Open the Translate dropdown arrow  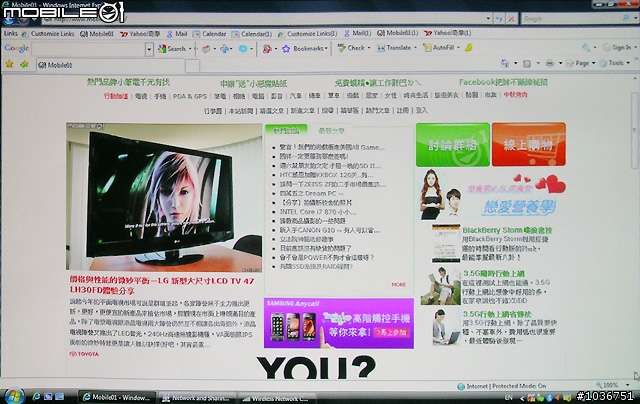tap(415, 48)
